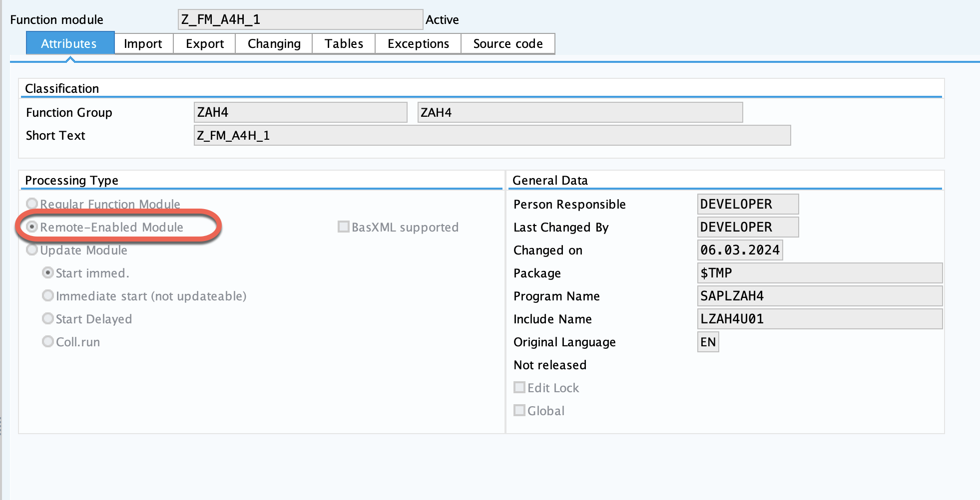Image resolution: width=980 pixels, height=500 pixels.
Task: Enable the BasXML supported checkbox
Action: click(343, 227)
